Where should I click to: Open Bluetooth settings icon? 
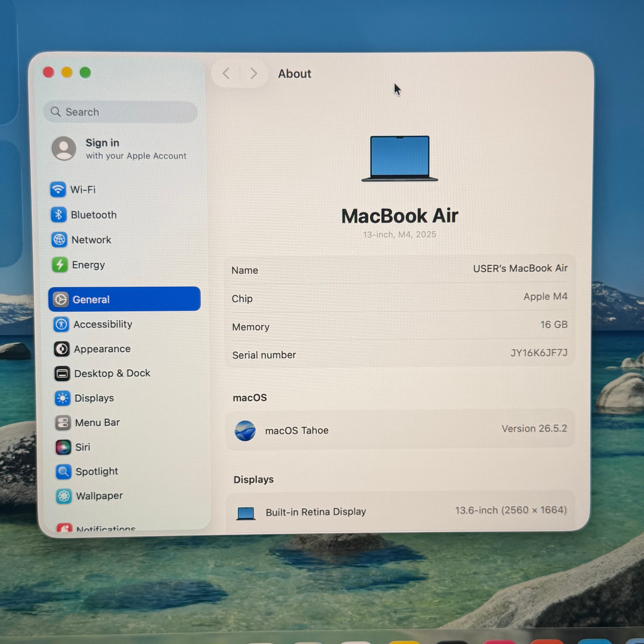[59, 214]
